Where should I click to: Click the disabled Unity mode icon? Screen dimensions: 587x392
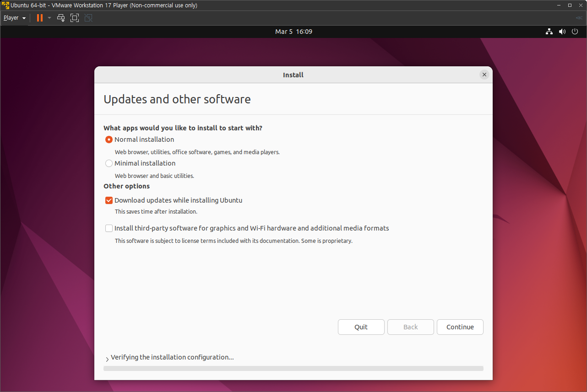(88, 18)
